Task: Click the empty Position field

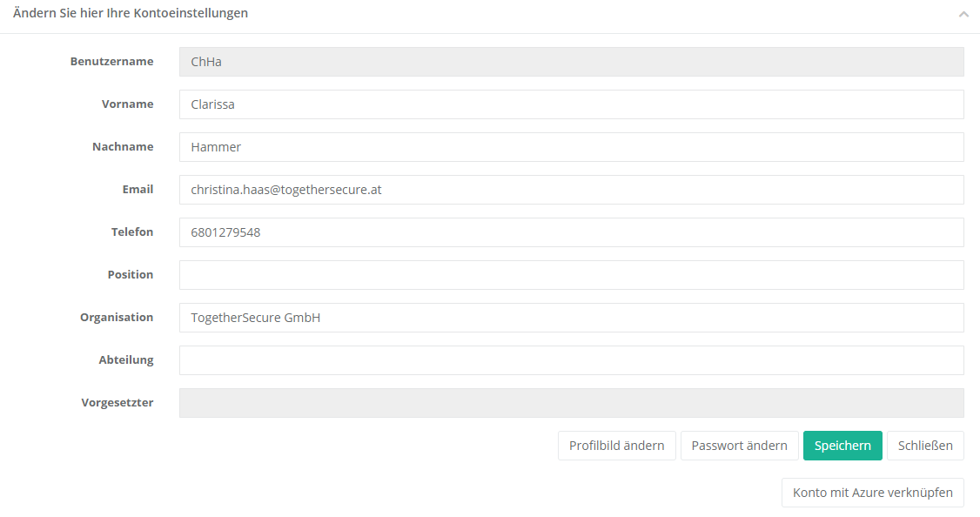Action: tap(571, 275)
